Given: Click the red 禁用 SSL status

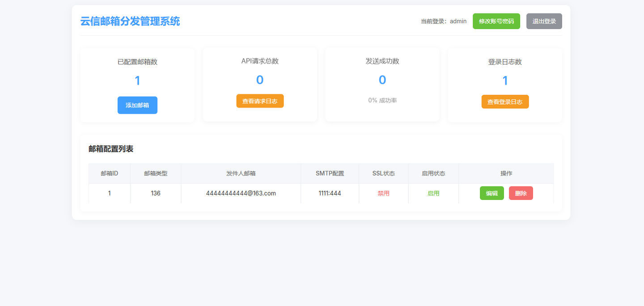Looking at the screenshot, I should [x=384, y=193].
